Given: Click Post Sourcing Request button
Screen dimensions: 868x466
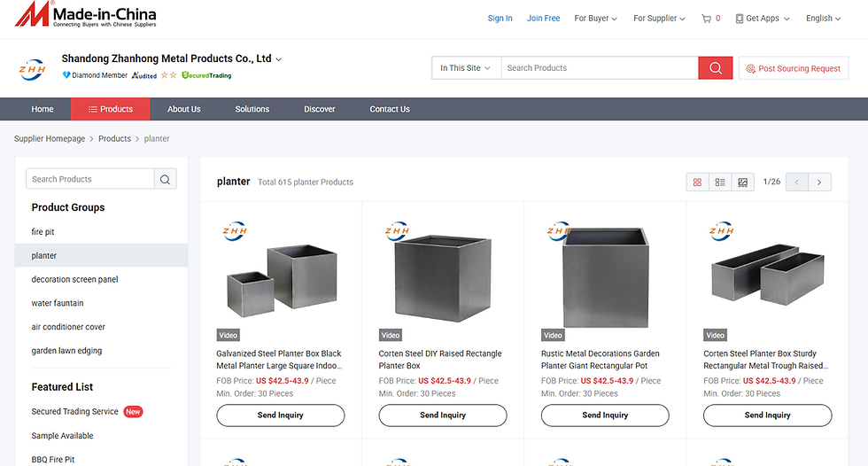Looking at the screenshot, I should click(793, 68).
